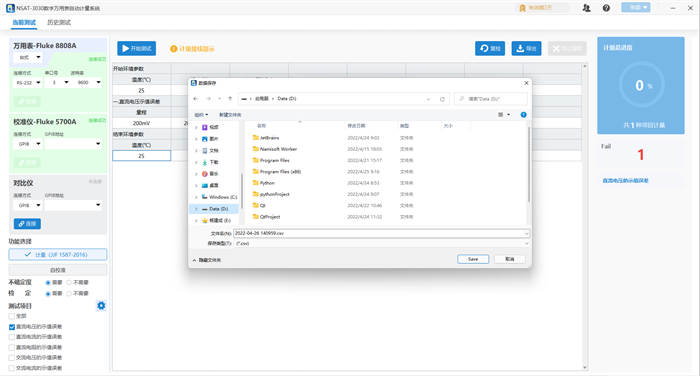
Task: Open the 对比仪 GPIB address dropdown
Action: [73, 205]
